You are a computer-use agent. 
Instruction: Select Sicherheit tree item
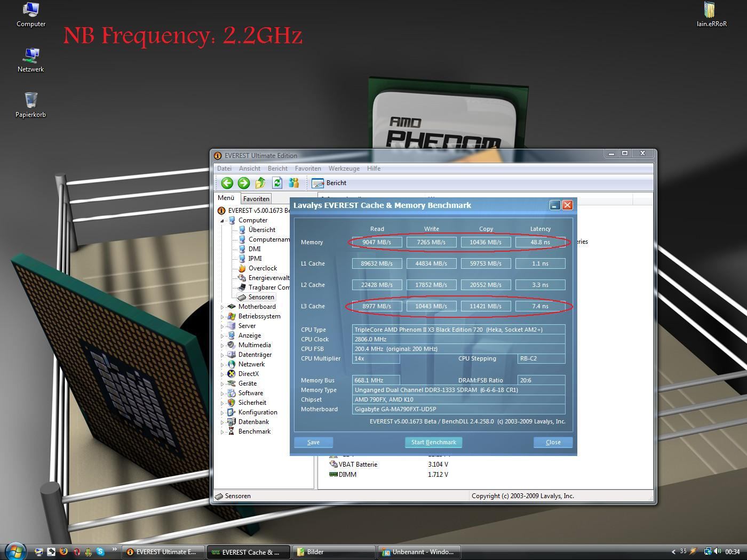click(x=252, y=403)
